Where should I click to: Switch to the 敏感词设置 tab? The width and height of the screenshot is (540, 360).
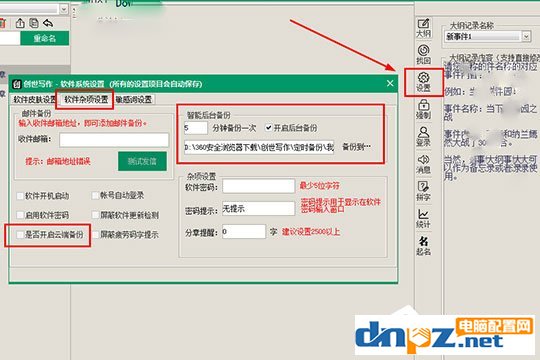[134, 100]
